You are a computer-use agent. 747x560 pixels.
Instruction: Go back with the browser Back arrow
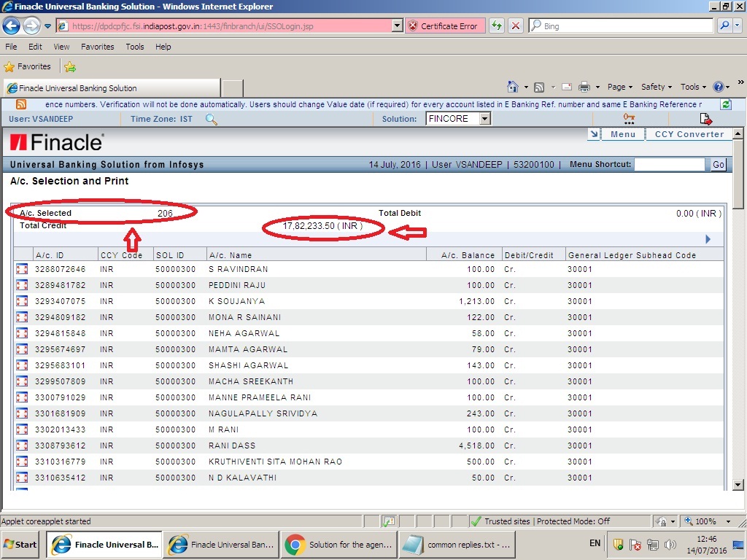coord(12,26)
